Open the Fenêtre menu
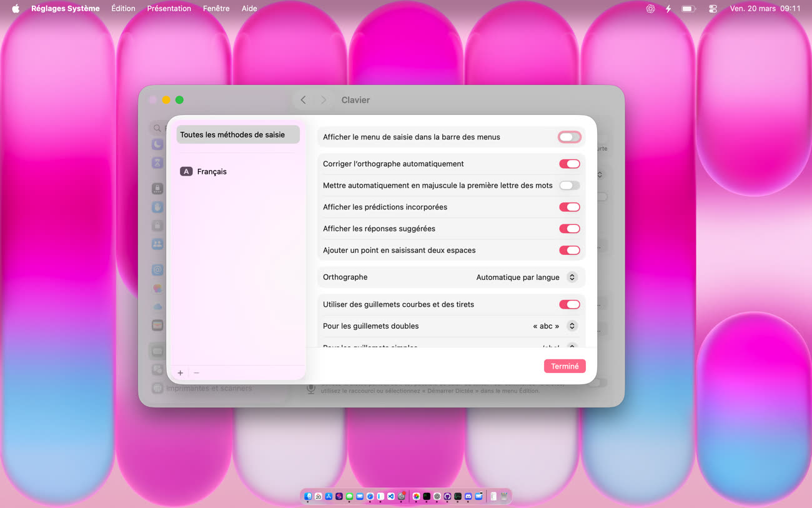Image resolution: width=812 pixels, height=508 pixels. point(216,9)
